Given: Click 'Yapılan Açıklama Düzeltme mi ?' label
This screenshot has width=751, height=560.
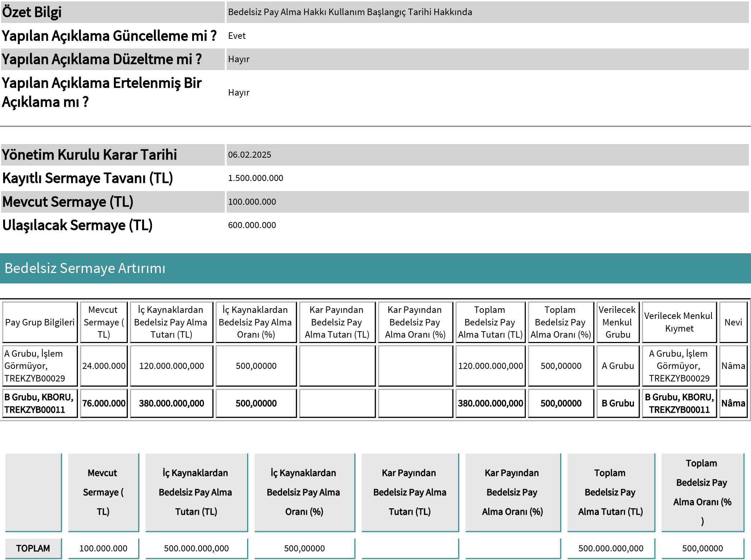Looking at the screenshot, I should (x=102, y=59).
